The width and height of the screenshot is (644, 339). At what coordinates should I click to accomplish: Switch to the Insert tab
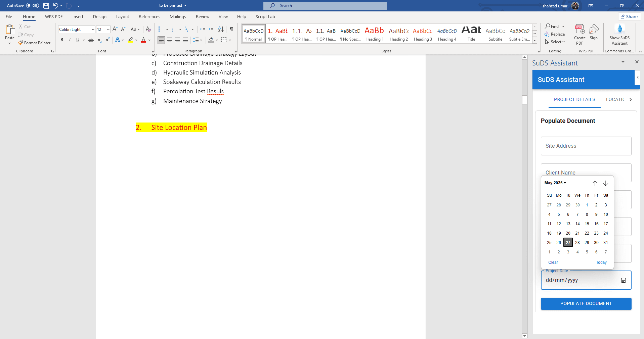pyautogui.click(x=78, y=16)
